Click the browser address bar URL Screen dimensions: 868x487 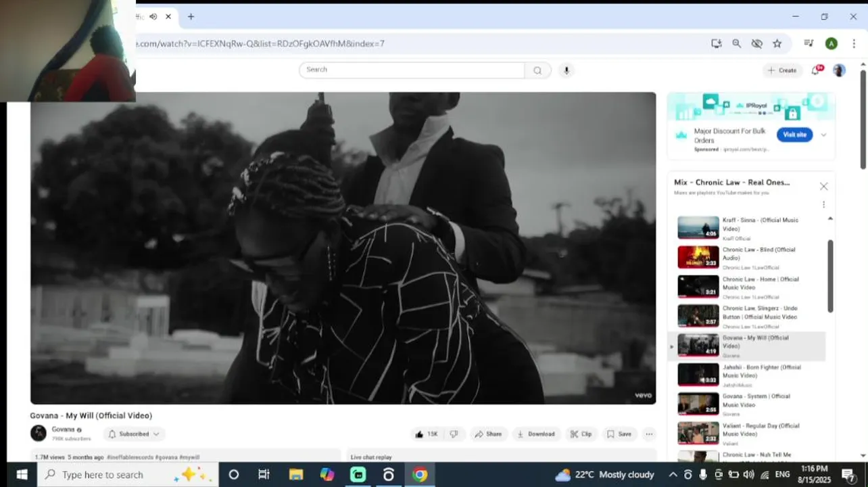[x=261, y=43]
